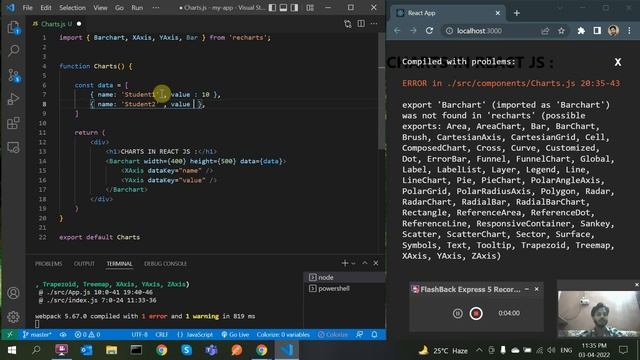Open the Extensions view
Image resolution: width=640 pixels, height=360 pixels.
pos(13,123)
